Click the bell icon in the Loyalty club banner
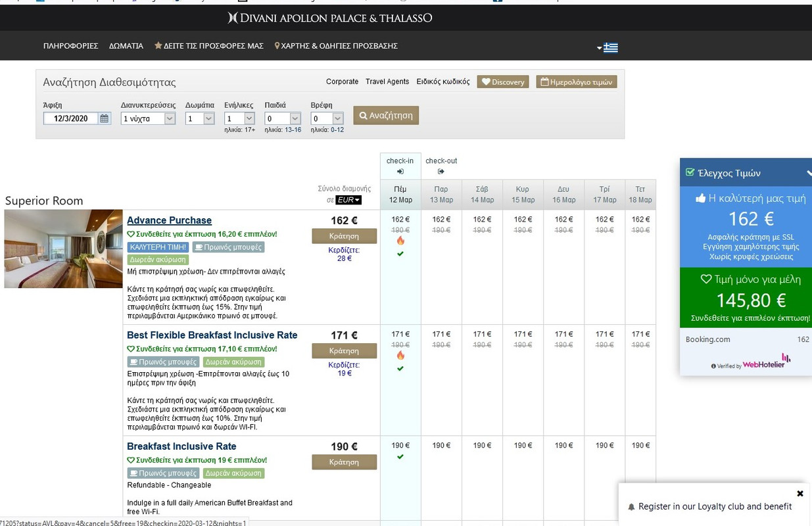The height and width of the screenshot is (526, 812). (x=632, y=507)
